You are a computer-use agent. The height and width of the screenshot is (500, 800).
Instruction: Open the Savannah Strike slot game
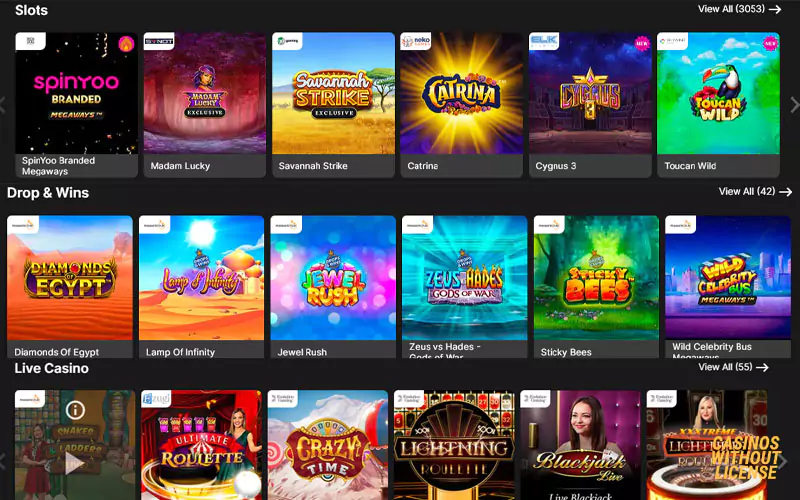tap(333, 105)
